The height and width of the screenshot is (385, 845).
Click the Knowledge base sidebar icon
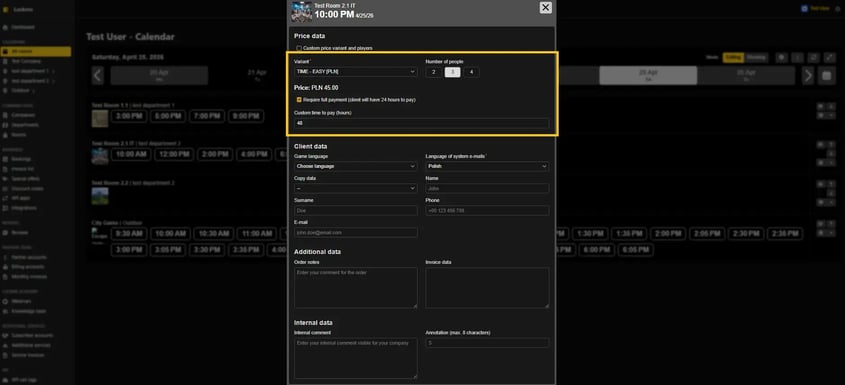click(x=5, y=311)
